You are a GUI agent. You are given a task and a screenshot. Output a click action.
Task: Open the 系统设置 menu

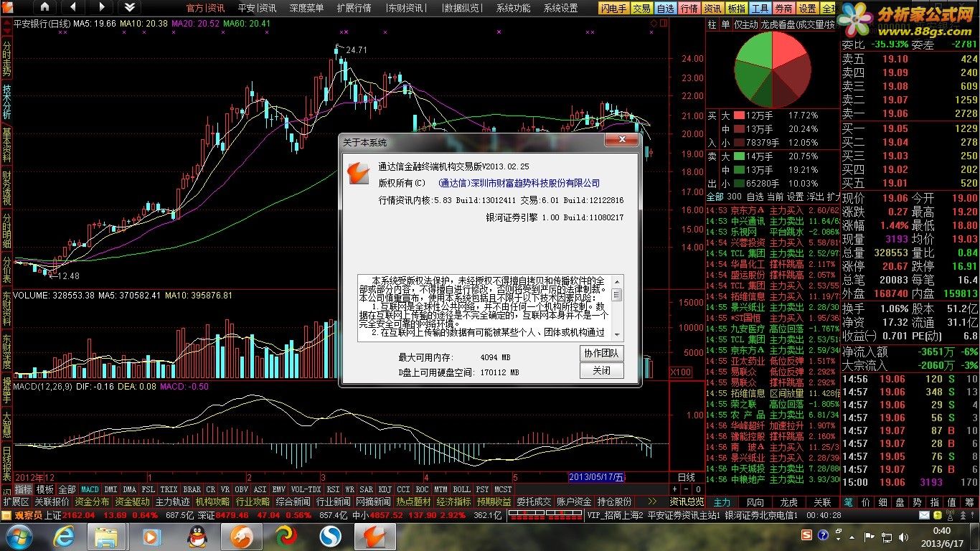560,8
